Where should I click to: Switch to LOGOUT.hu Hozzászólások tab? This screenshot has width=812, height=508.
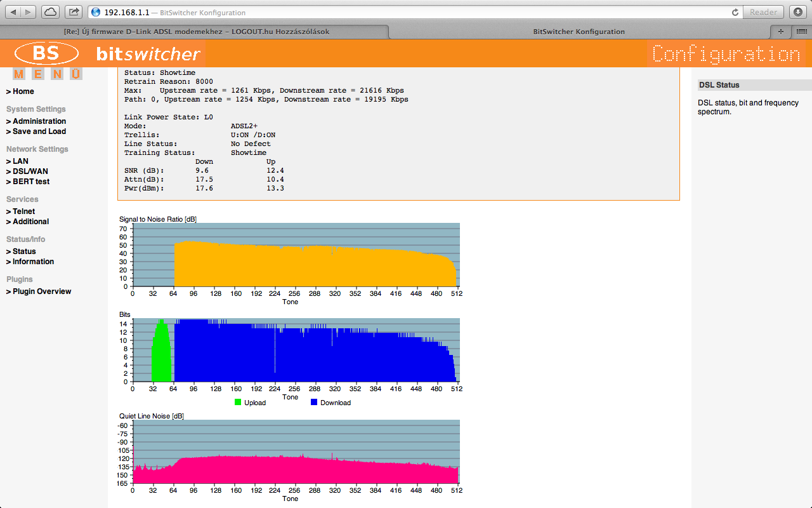click(196, 32)
